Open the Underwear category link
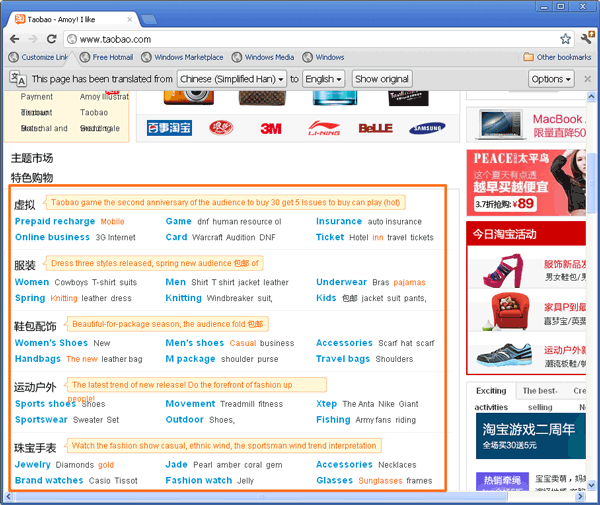Image resolution: width=600 pixels, height=505 pixels. click(x=341, y=282)
